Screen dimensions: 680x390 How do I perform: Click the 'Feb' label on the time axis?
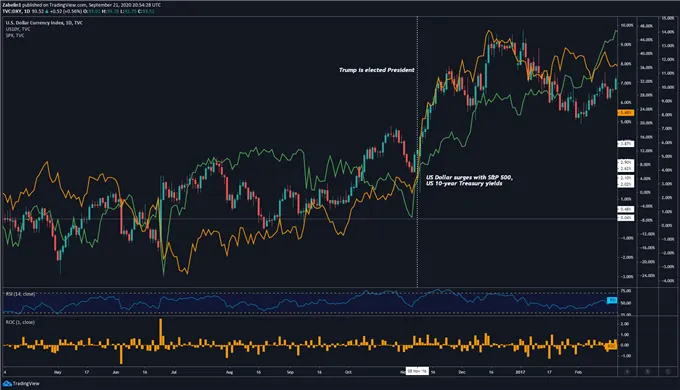click(x=578, y=372)
